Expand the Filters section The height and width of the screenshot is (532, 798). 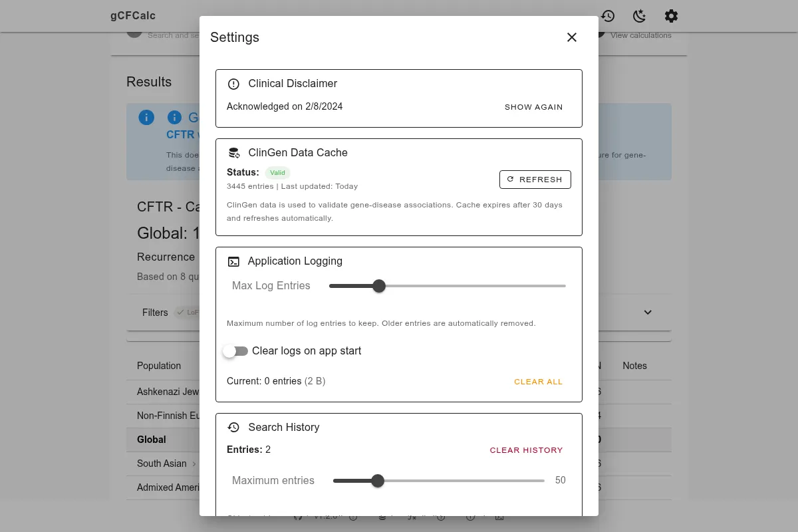click(x=647, y=312)
